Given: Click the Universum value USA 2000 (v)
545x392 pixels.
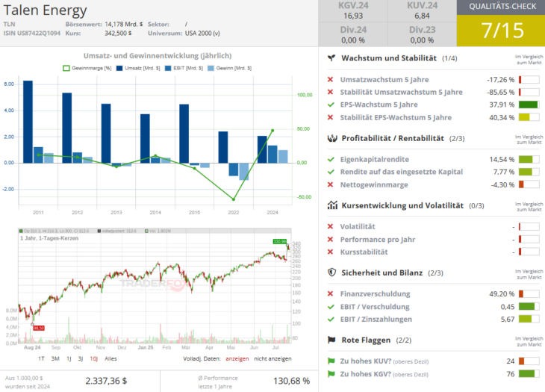Looking at the screenshot, I should coord(202,34).
